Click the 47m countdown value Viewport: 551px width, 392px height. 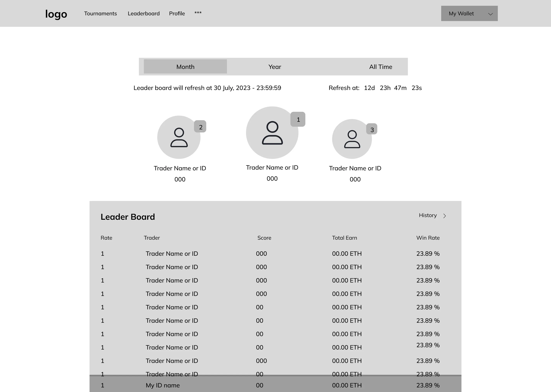400,88
